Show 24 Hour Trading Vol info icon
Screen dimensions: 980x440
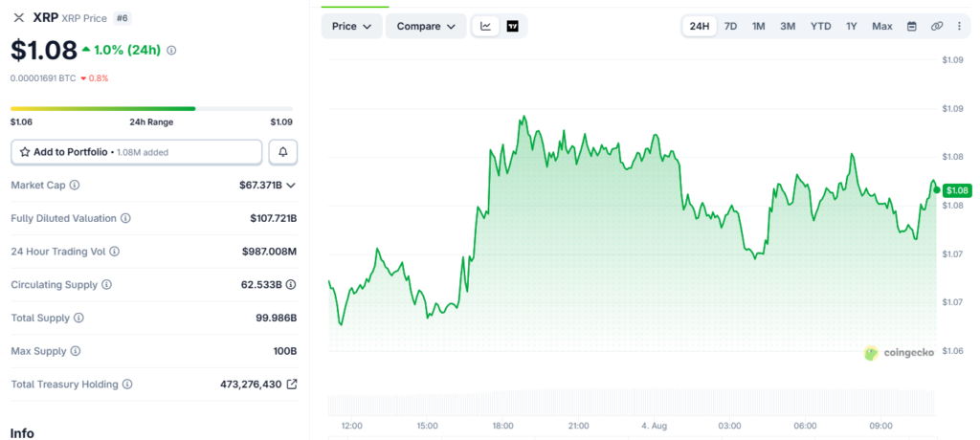click(115, 252)
